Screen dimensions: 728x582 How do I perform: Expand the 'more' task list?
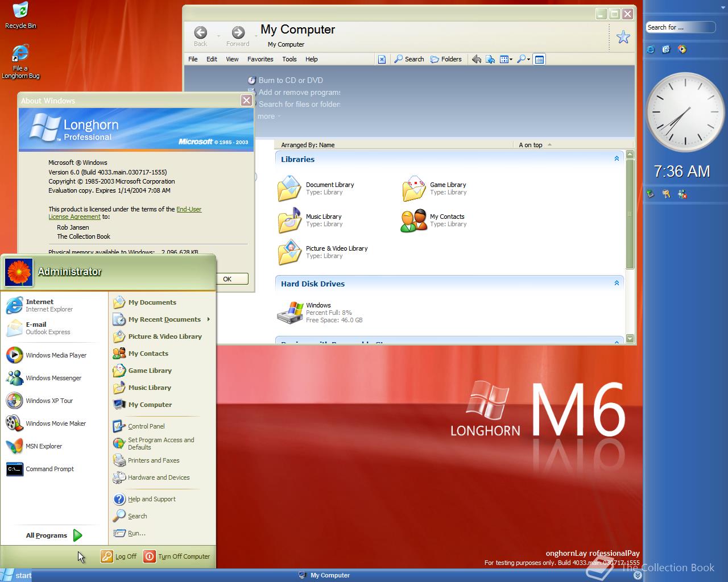pos(269,116)
